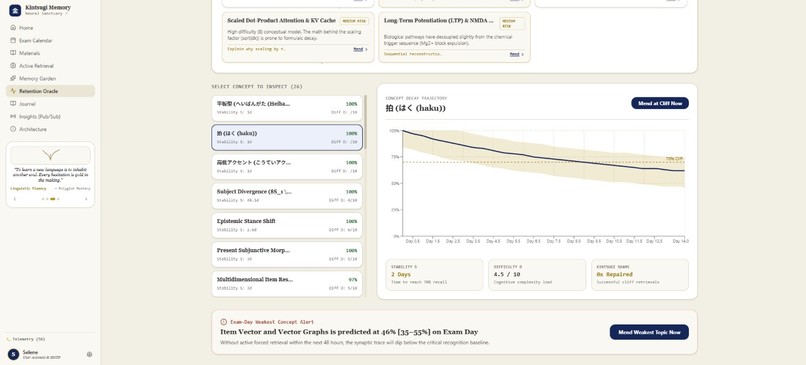Viewport: 806px width, 365px height.
Task: Click the 70% Cliff label on chart
Action: 674,159
